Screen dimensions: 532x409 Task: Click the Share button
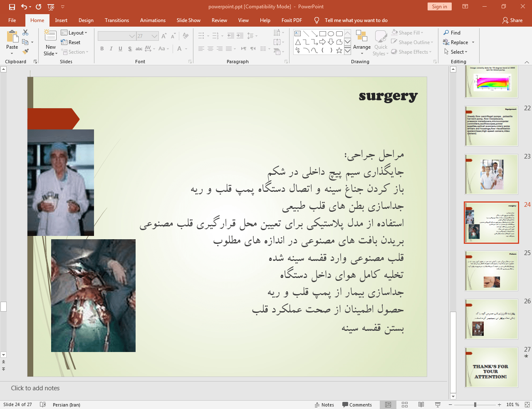[512, 20]
